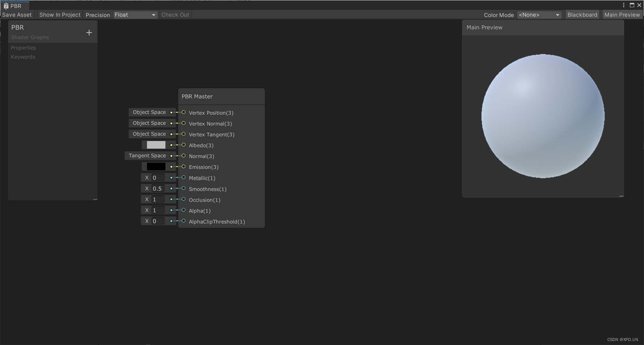Image resolution: width=644 pixels, height=345 pixels.
Task: Open the Albedo color swatch picker
Action: point(156,145)
